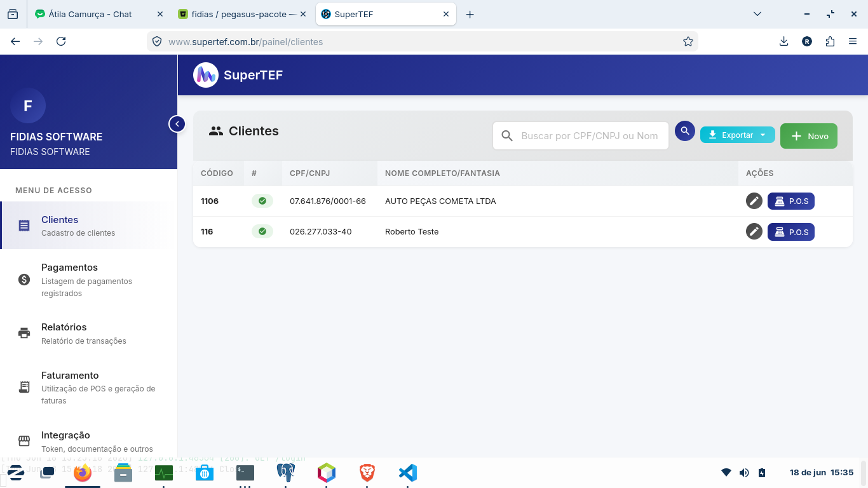Open the browser downloads icon

coord(783,41)
